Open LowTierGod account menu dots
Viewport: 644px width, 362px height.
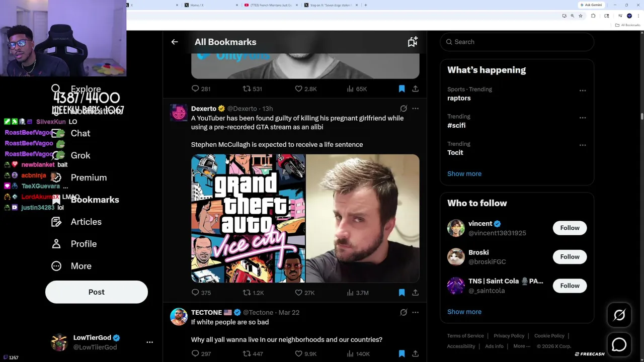pos(149,342)
